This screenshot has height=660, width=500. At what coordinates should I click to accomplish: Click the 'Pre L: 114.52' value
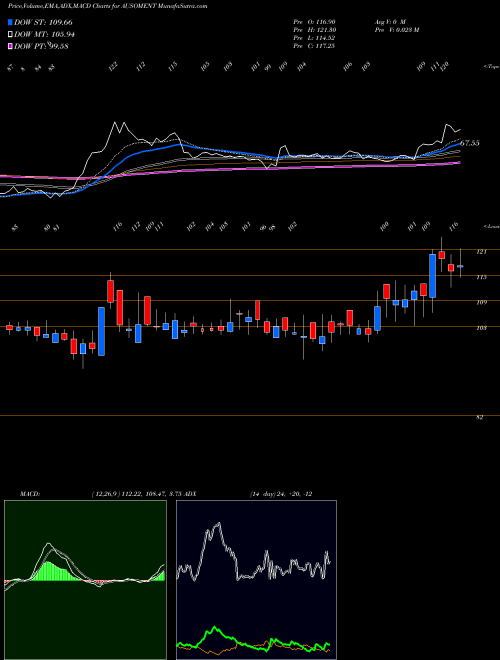(x=314, y=38)
